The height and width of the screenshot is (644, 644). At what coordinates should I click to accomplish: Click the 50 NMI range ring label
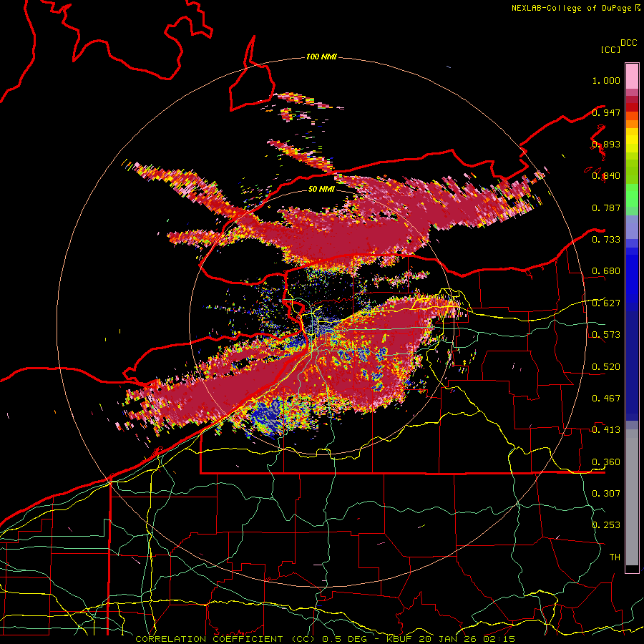321,189
